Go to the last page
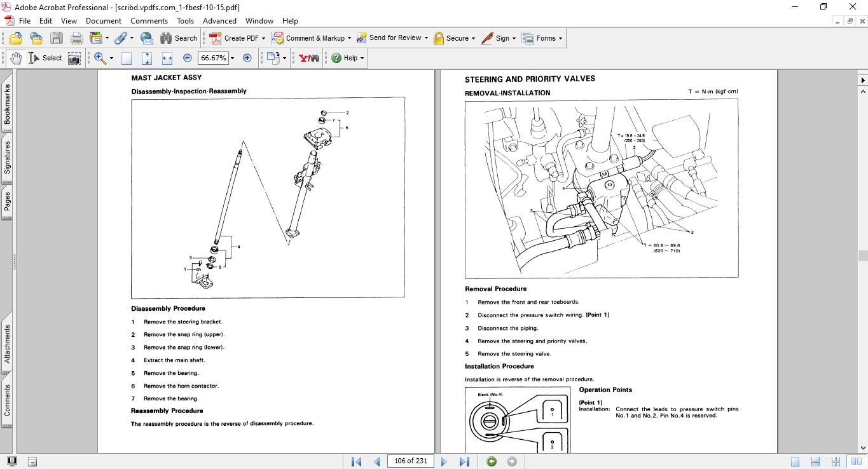This screenshot has height=469, width=868. (464, 461)
